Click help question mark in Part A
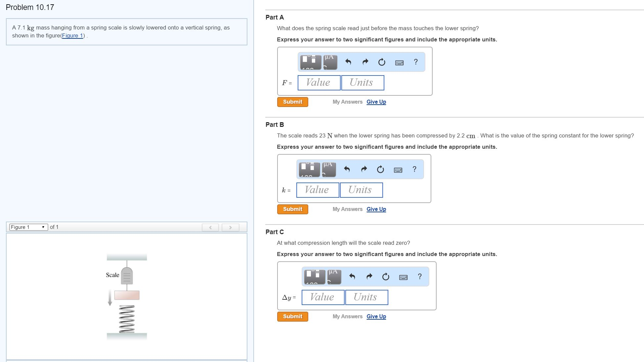 416,62
